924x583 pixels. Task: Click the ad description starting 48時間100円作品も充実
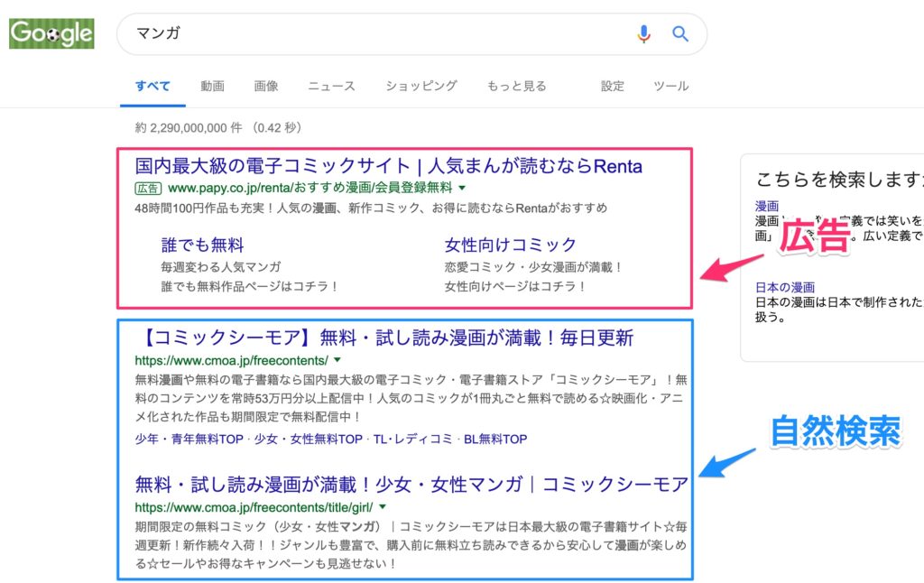371,208
